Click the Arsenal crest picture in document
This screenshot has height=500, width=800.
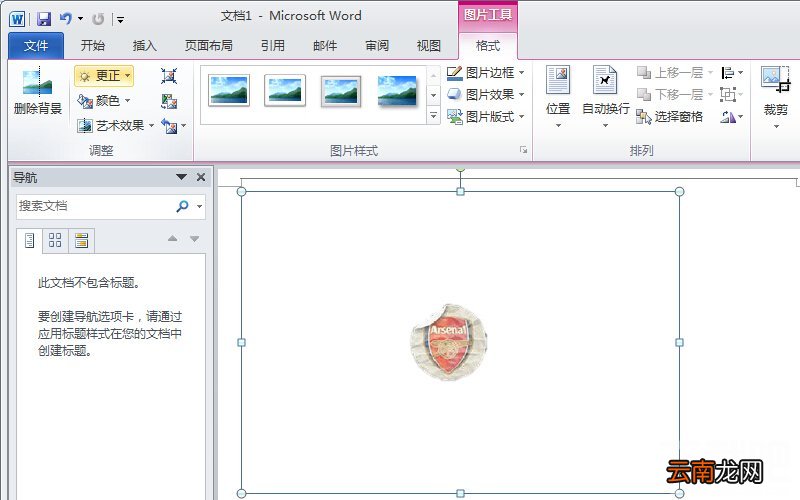(448, 342)
